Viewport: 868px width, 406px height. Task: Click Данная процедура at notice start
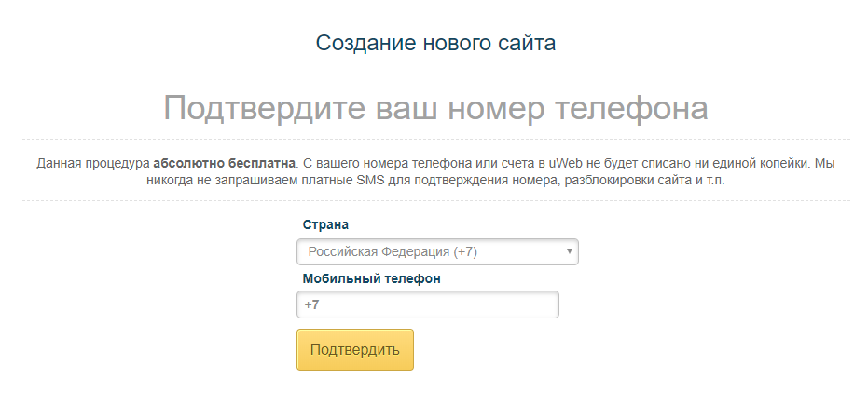click(x=92, y=163)
